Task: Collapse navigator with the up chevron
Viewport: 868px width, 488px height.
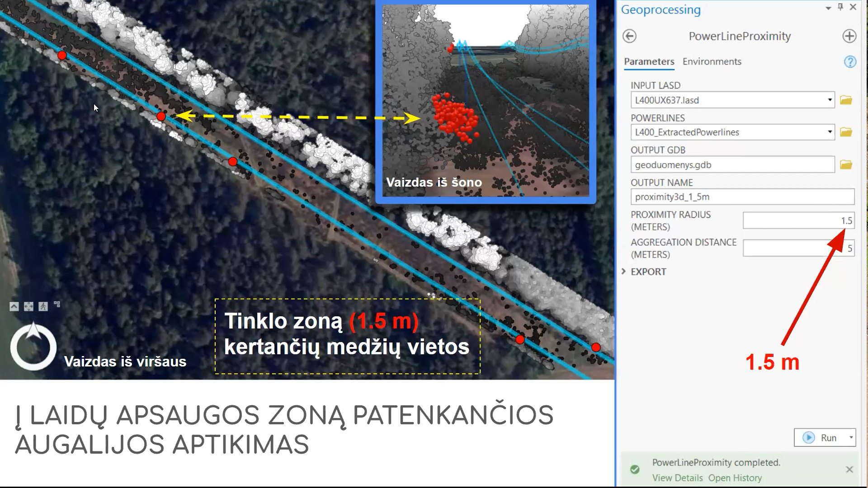Action: pyautogui.click(x=14, y=306)
